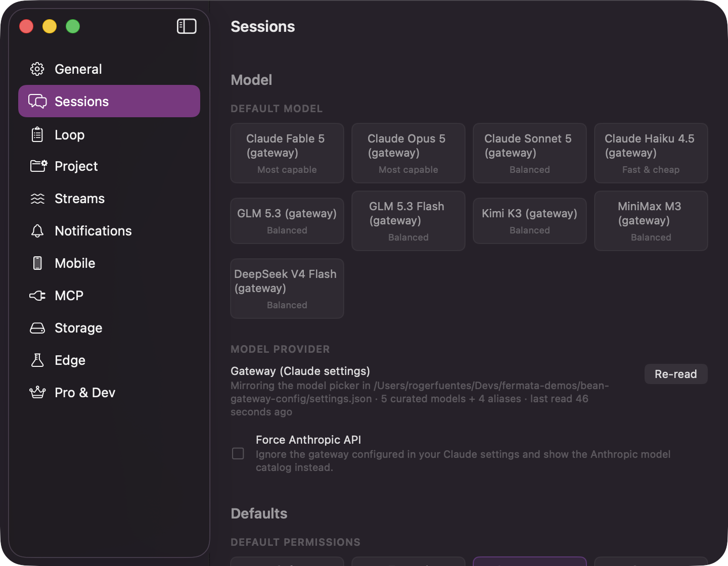Select Claude Fable 5 (gateway) model
Viewport: 728px width, 566px height.
pyautogui.click(x=287, y=153)
